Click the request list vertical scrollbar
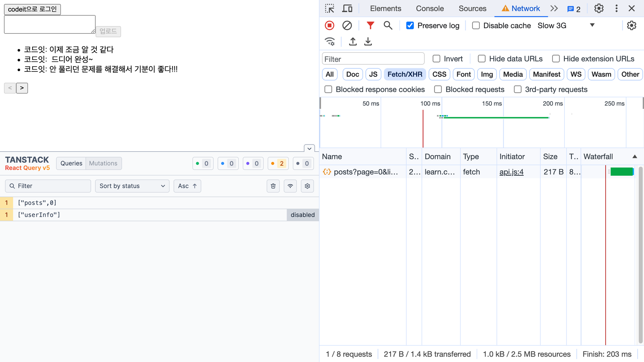Viewport: 644px width, 362px height. coord(640,255)
